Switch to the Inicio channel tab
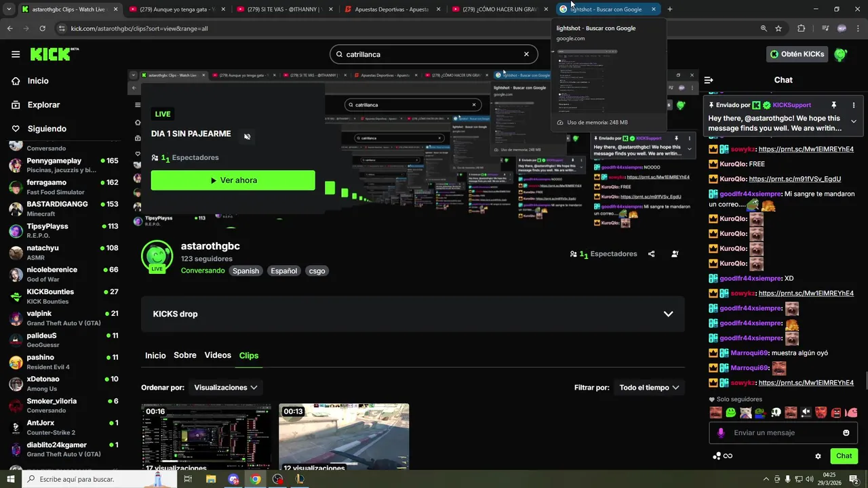The width and height of the screenshot is (868, 488). pyautogui.click(x=155, y=355)
